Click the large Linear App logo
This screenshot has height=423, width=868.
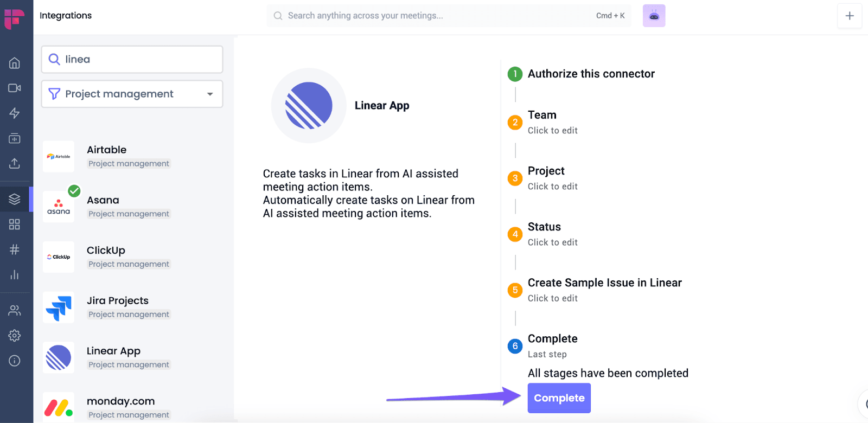click(309, 105)
